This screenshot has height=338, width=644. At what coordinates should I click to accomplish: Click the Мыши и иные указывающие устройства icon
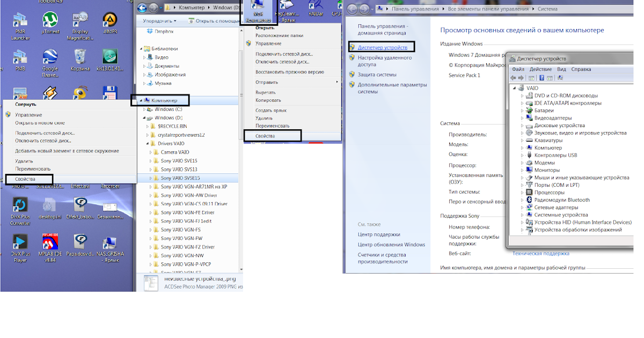pos(530,178)
